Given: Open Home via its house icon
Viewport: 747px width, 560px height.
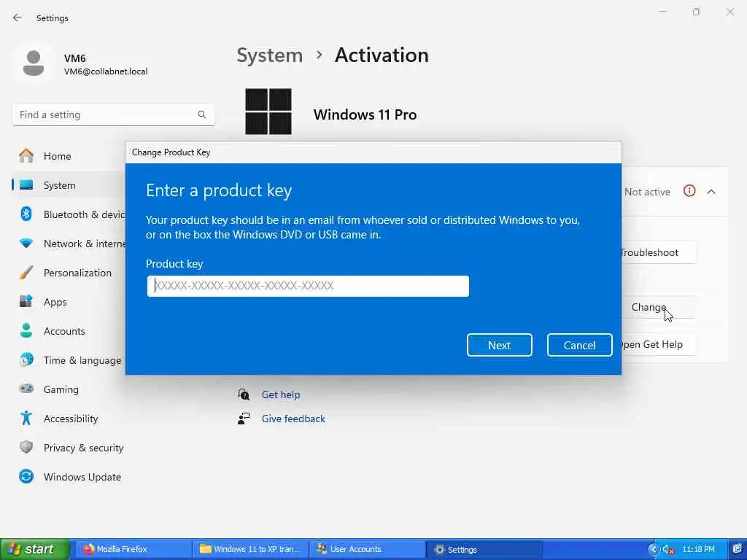Looking at the screenshot, I should 26,156.
